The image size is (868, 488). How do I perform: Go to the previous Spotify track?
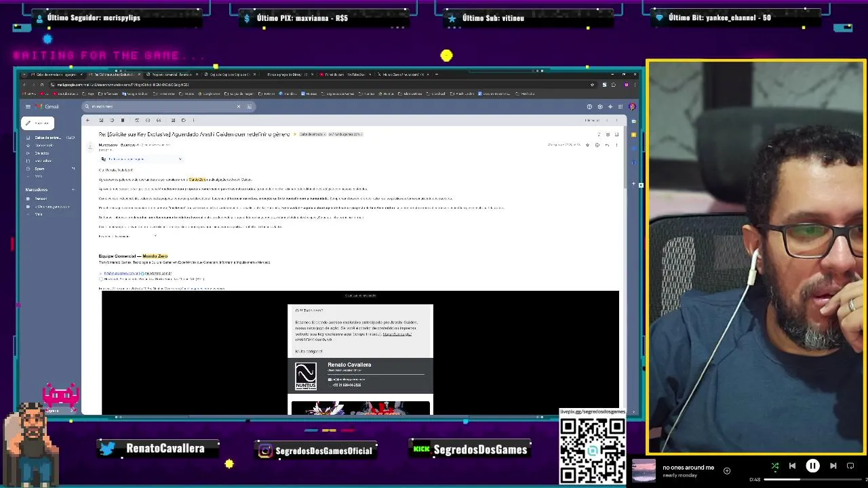coord(792,466)
